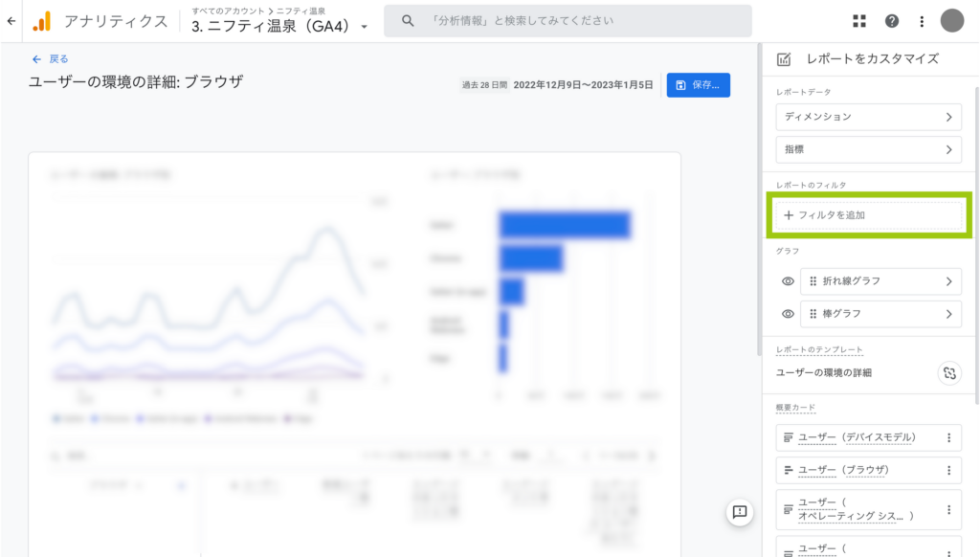Screen dimensions: 980x557
Task: Open options for ユーザー（ブラウザ）card
Action: (948, 470)
